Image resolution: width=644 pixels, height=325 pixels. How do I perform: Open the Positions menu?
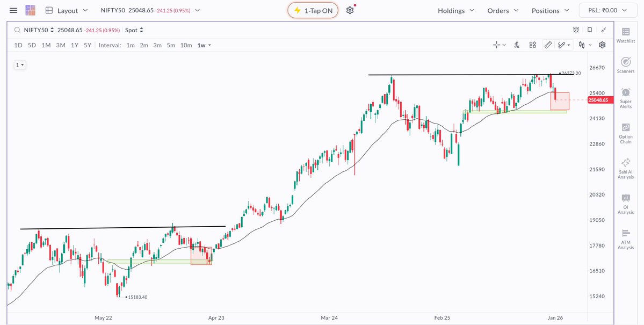coord(549,10)
